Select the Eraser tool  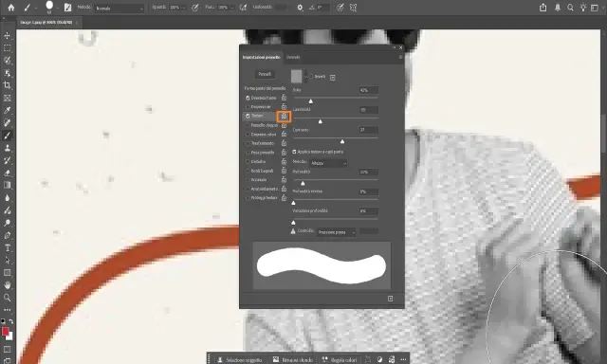coord(7,173)
